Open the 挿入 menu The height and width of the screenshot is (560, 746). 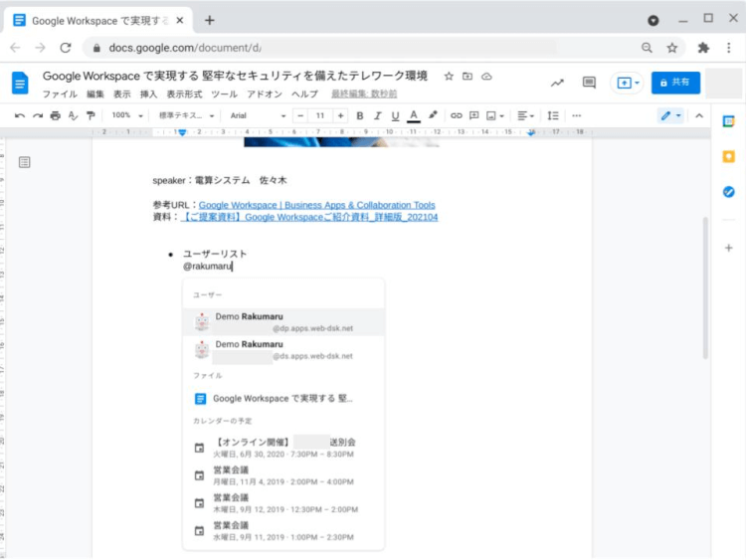tap(148, 94)
